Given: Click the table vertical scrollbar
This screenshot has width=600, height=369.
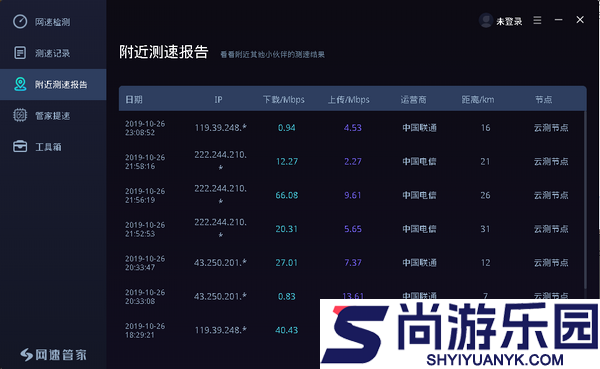Looking at the screenshot, I should tap(585, 199).
